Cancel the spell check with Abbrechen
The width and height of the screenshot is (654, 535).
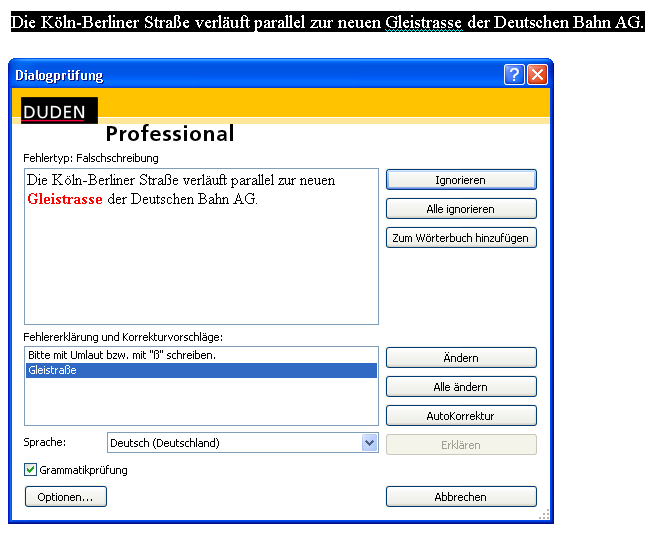coord(461,497)
